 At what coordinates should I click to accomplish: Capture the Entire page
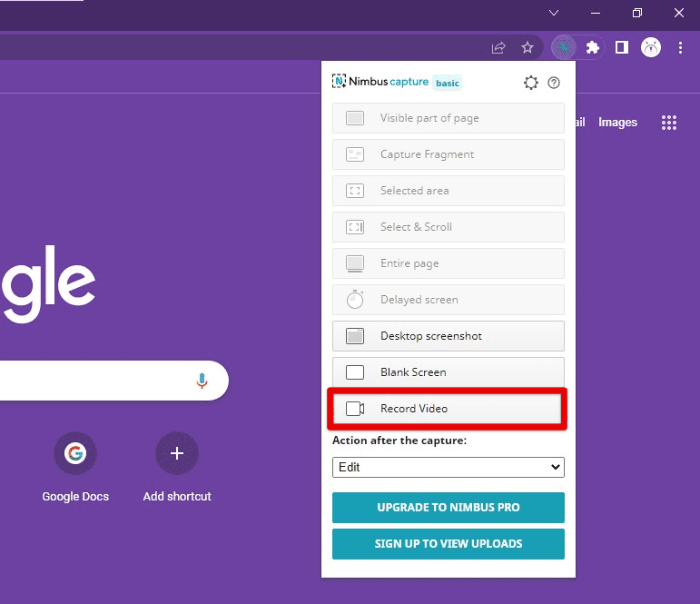449,263
